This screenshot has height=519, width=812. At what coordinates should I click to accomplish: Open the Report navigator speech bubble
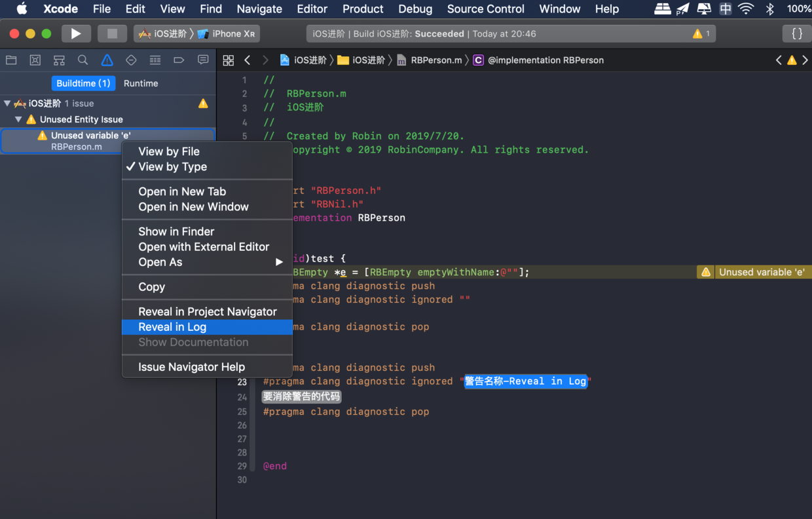point(202,60)
